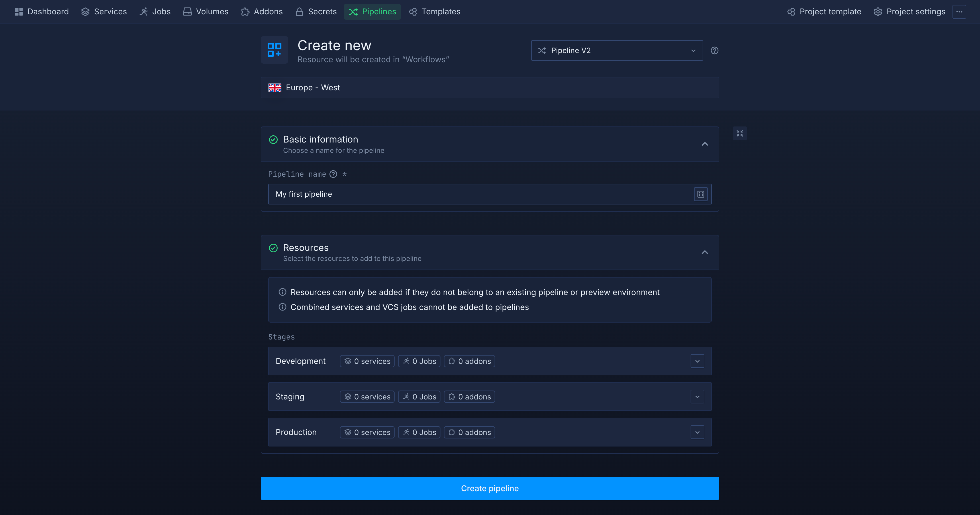This screenshot has height=515, width=980.
Task: Click Development '0 Jobs' badge
Action: pos(419,361)
